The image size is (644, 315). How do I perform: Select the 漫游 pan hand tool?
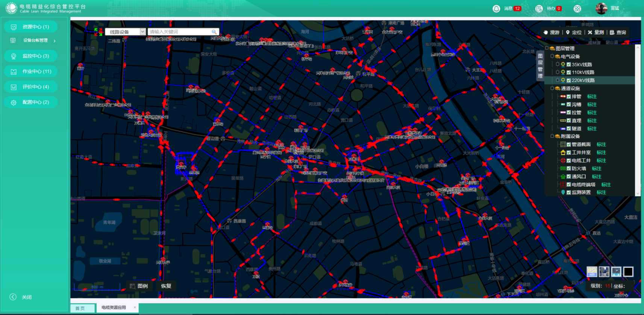click(x=551, y=32)
